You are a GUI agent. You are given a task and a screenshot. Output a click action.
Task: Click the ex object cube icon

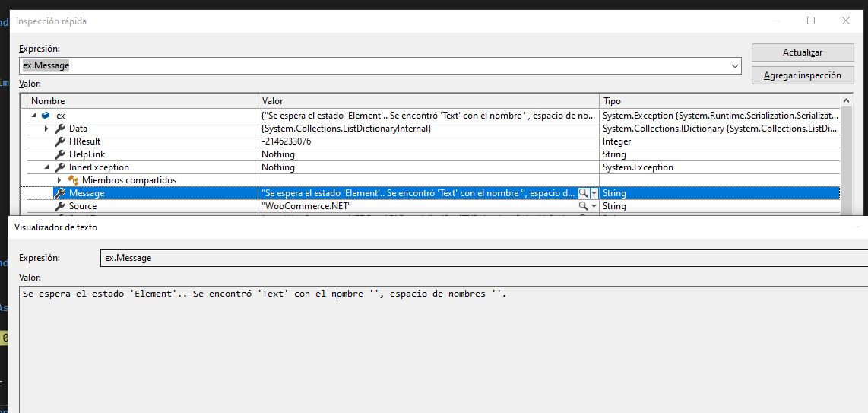[46, 116]
